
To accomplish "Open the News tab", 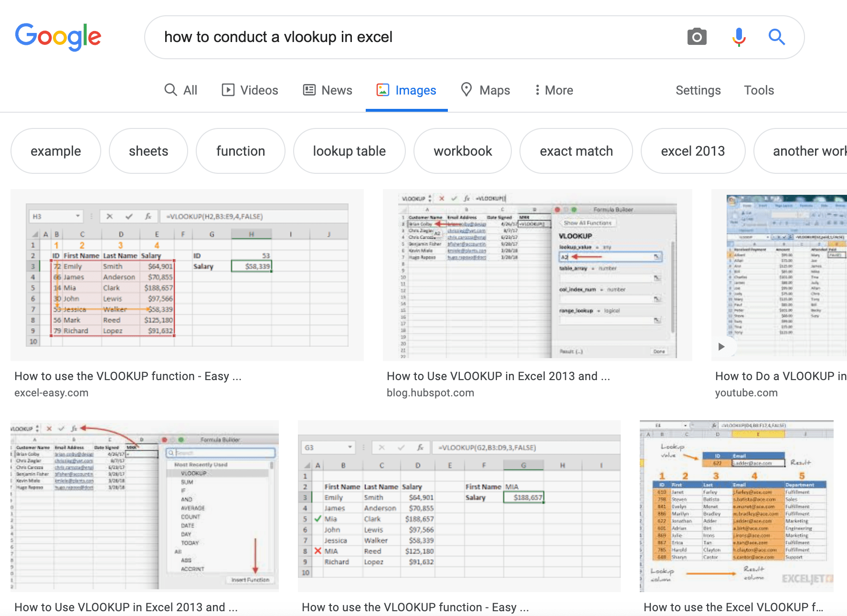I will click(x=328, y=90).
